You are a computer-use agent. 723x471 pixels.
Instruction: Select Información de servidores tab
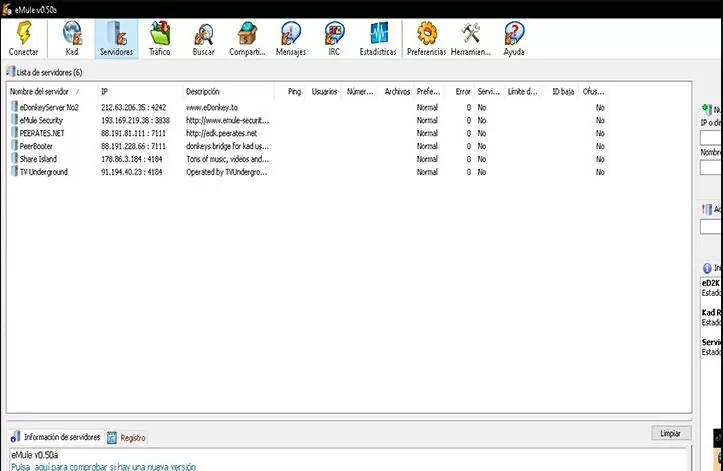(x=60, y=438)
